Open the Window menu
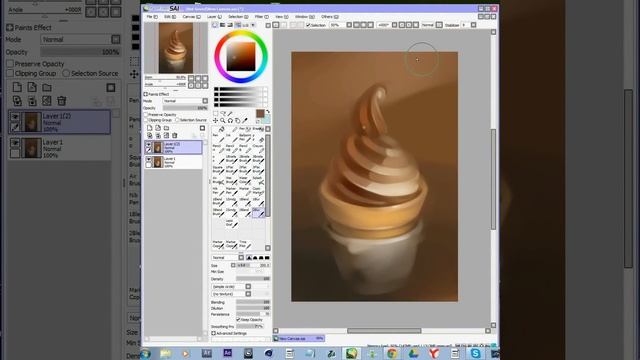The height and width of the screenshot is (360, 640). click(x=304, y=17)
